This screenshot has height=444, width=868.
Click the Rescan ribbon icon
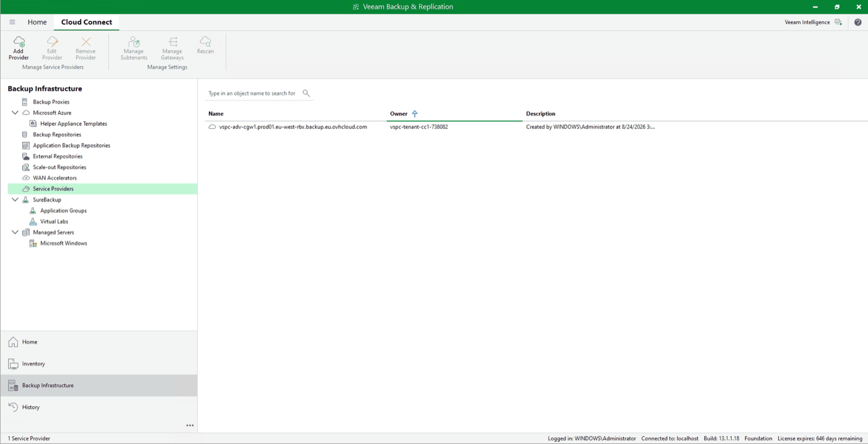205,42
